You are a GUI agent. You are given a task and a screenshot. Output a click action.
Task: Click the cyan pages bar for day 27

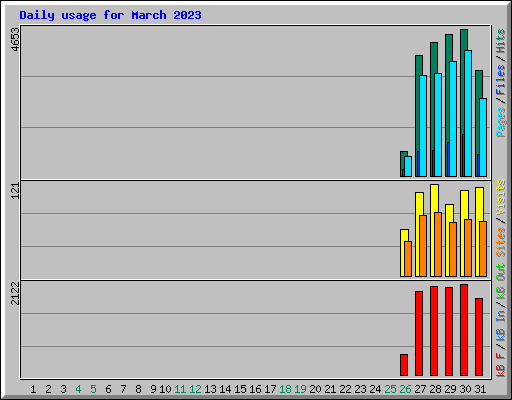click(x=423, y=126)
